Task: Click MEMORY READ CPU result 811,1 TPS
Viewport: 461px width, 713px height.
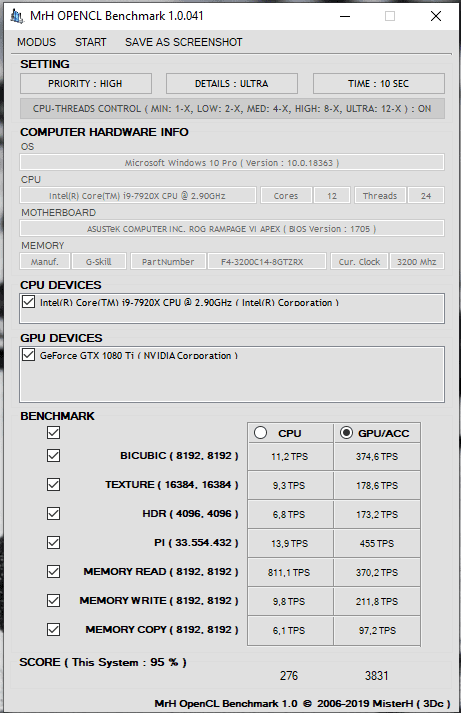Action: tap(290, 572)
